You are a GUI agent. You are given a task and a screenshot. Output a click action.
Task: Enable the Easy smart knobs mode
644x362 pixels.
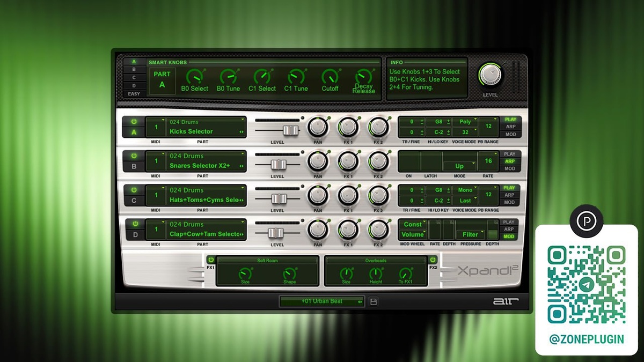(134, 94)
